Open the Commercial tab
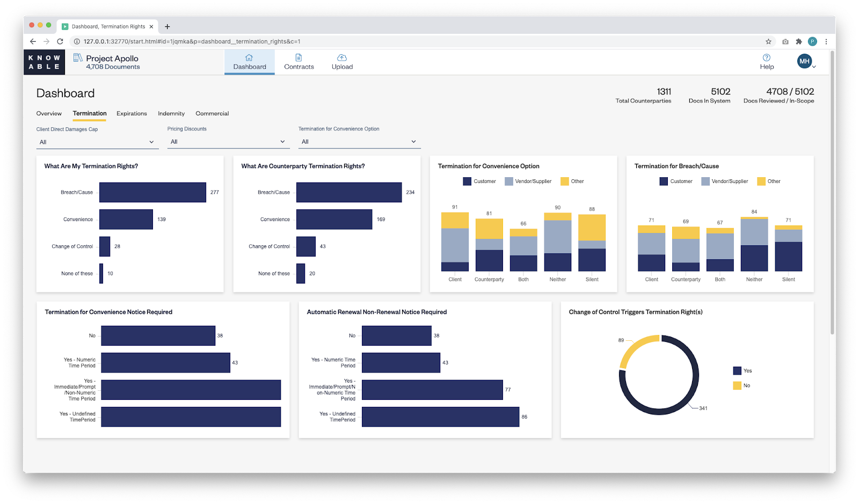The image size is (859, 504). 212,113
